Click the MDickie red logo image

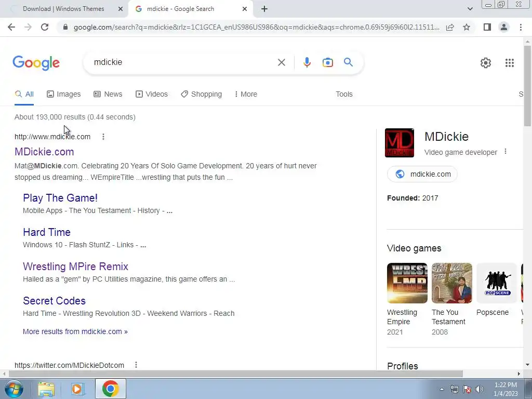click(400, 143)
